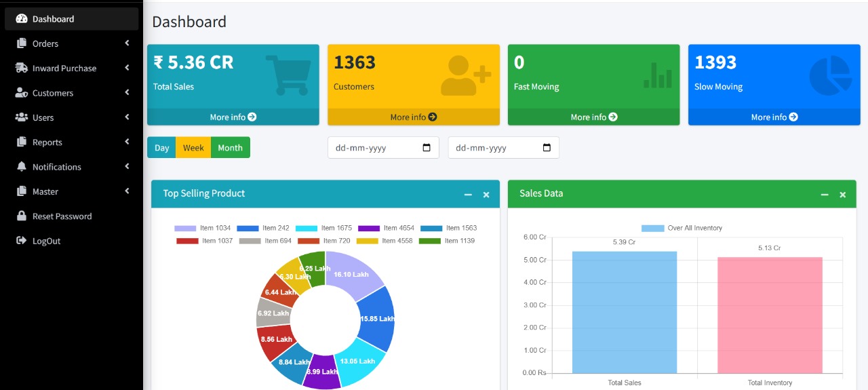Switch the filter to Week
868x390 pixels.
[x=193, y=148]
